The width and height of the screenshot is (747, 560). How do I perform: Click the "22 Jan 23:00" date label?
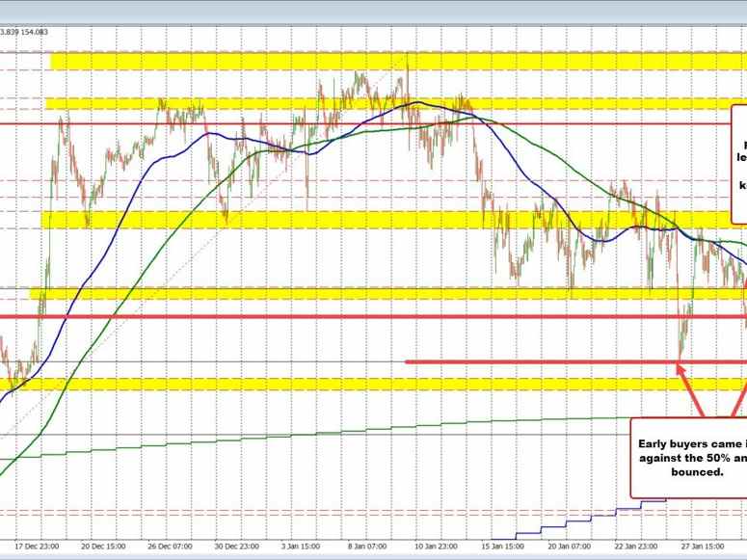[636, 546]
